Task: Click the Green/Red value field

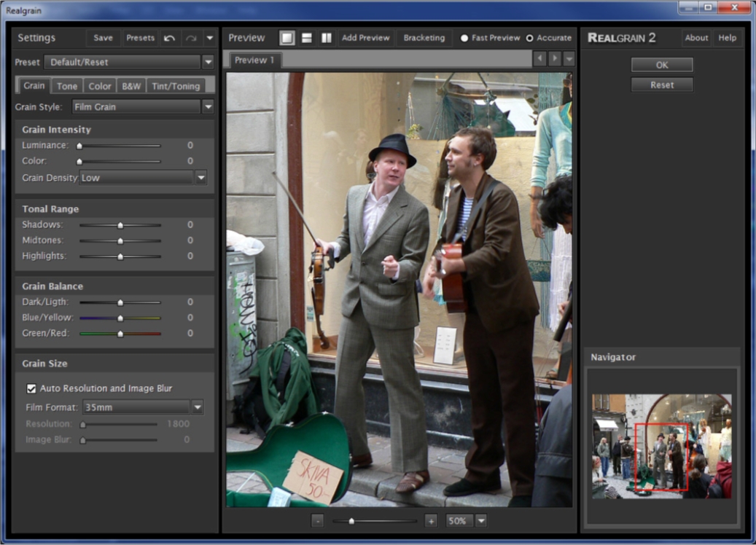Action: coord(190,334)
